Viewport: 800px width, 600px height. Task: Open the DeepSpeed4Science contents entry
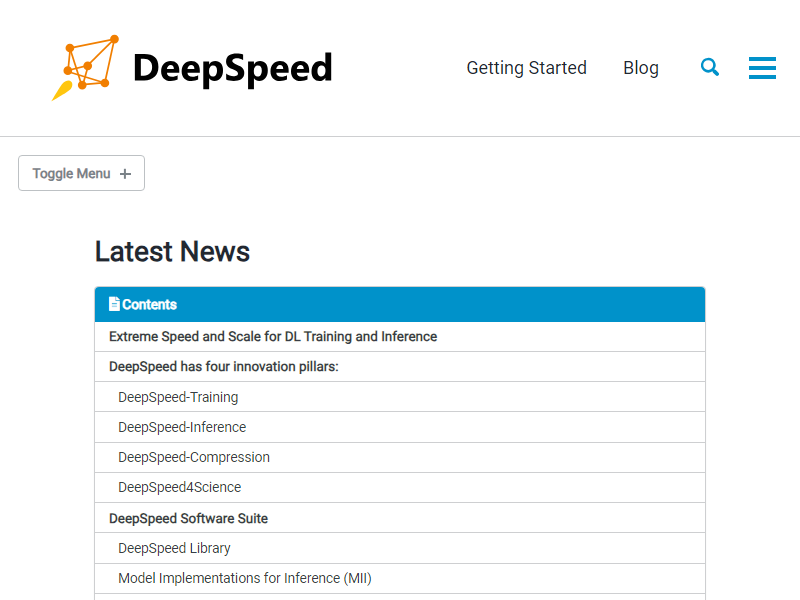400,487
